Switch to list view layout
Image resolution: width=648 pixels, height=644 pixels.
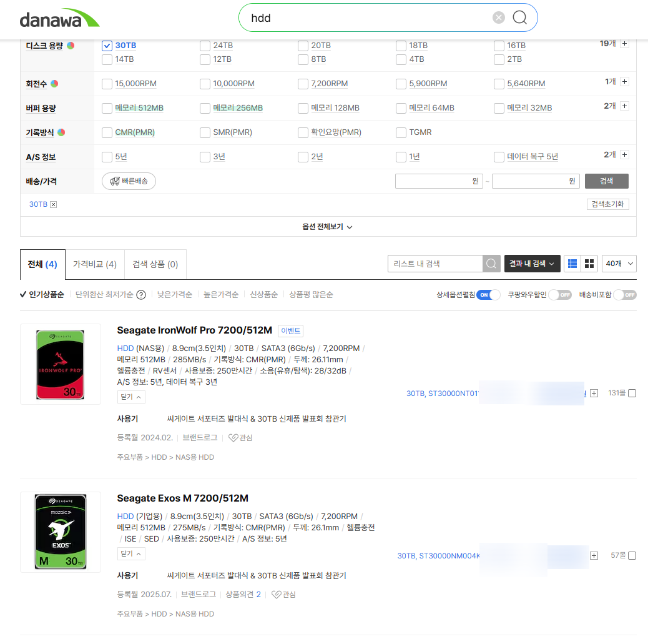click(x=572, y=264)
